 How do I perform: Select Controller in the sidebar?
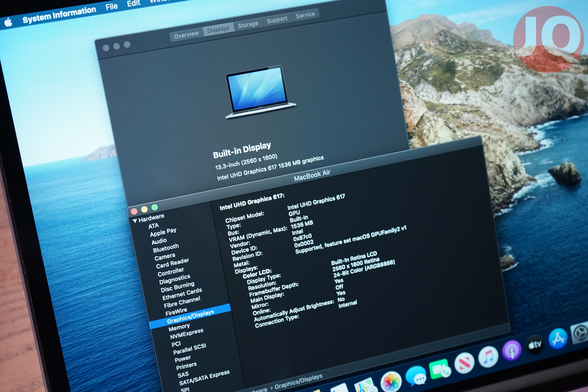(171, 271)
